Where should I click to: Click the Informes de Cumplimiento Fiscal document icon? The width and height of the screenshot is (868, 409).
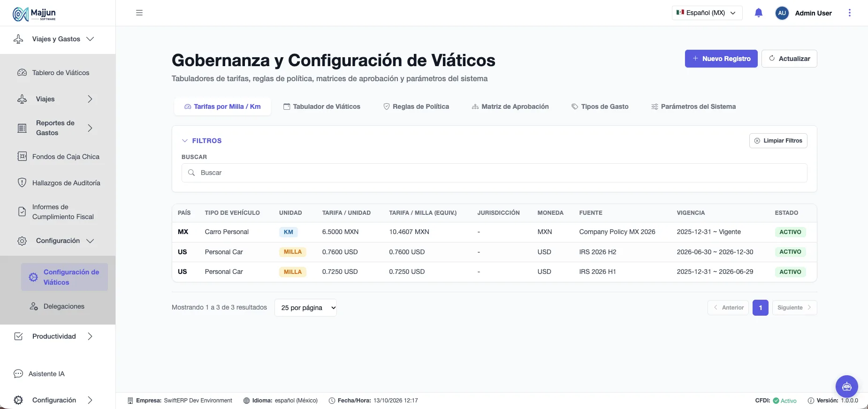pos(22,212)
